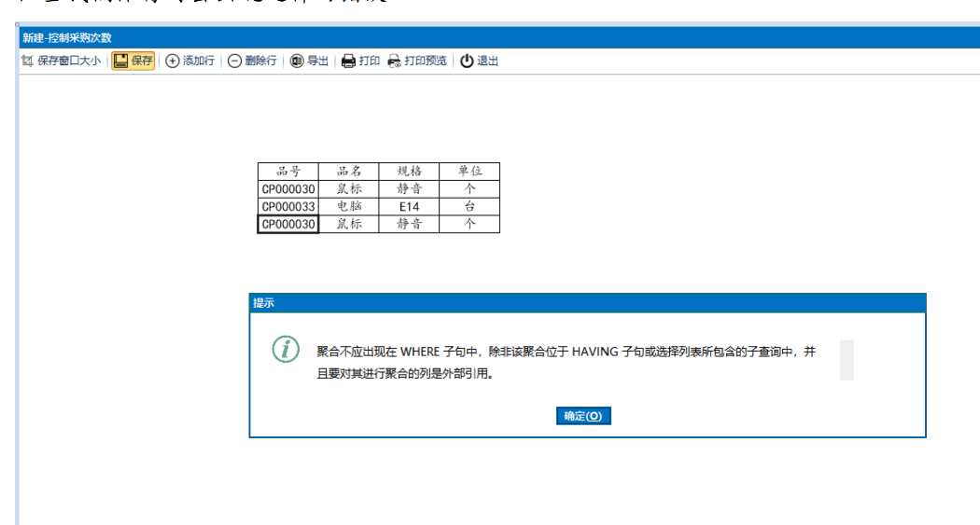The image size is (980, 525).
Task: Click the Print (打印) printer icon
Action: coord(348,62)
